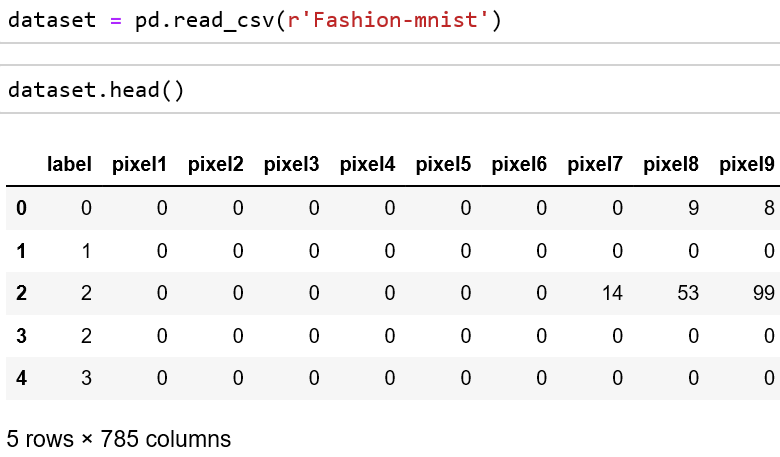The height and width of the screenshot is (457, 780).
Task: Select the pixel7 column header
Action: (595, 164)
